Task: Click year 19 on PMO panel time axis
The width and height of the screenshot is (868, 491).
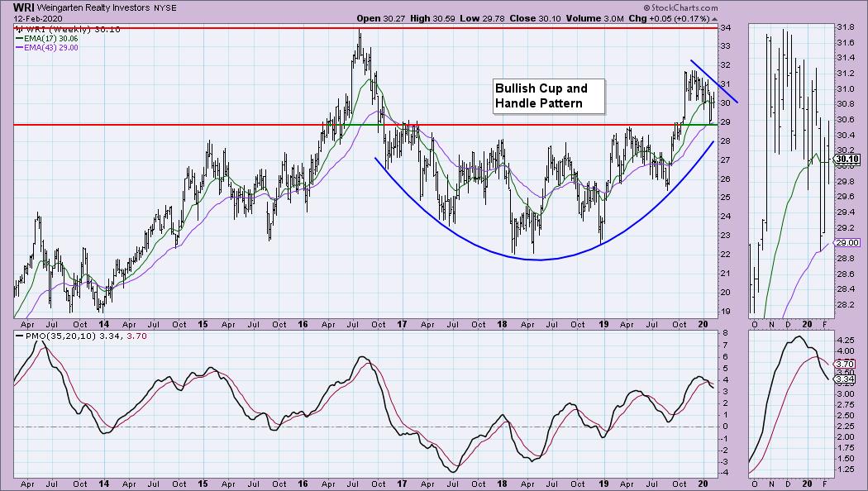Action: click(604, 484)
